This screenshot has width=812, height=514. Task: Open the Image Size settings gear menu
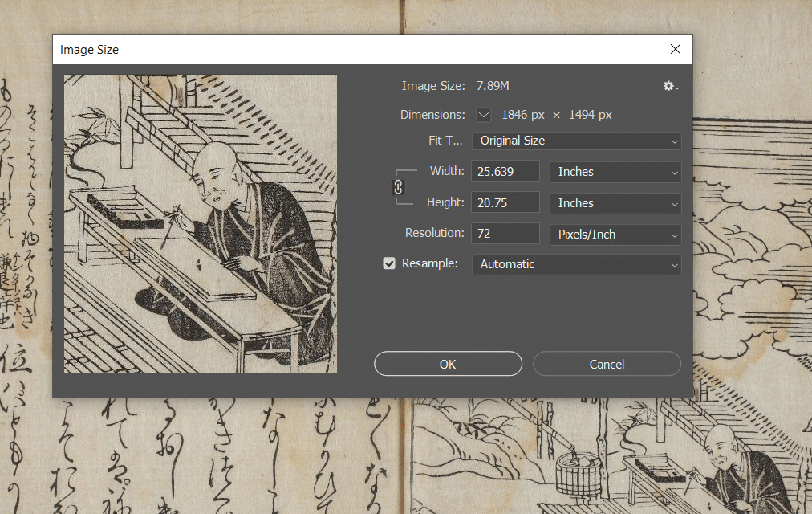pyautogui.click(x=671, y=86)
